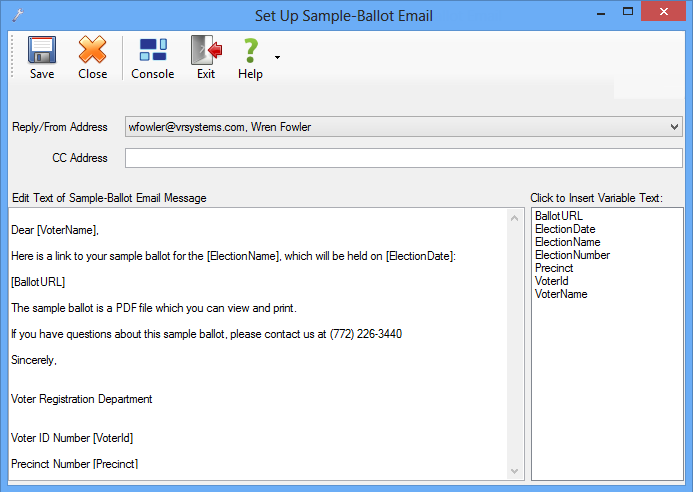Click the Save floppy disk icon

point(42,50)
